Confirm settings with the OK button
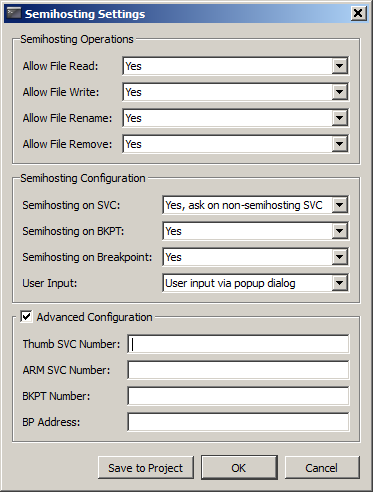The image size is (373, 492). pos(239,468)
